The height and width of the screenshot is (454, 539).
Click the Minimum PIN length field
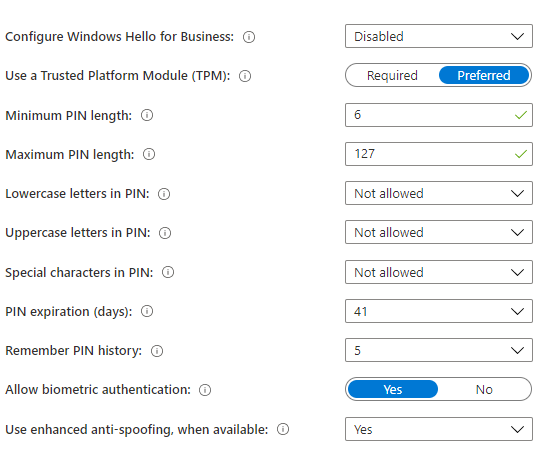(439, 115)
